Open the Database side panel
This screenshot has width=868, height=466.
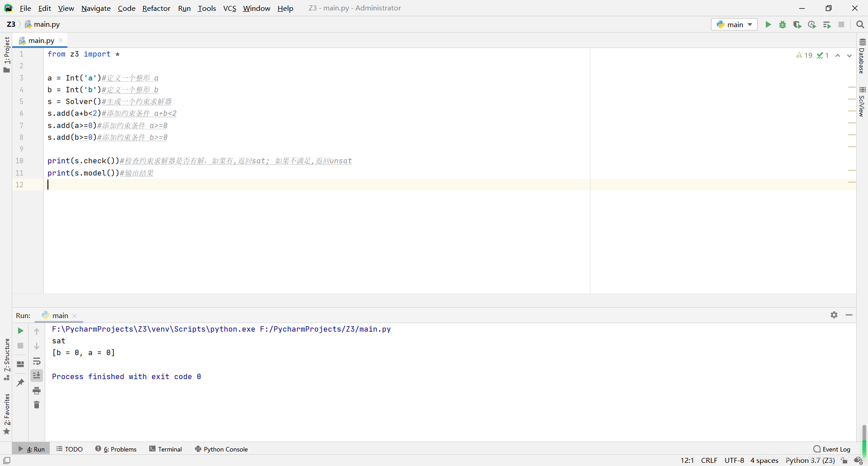[862, 56]
